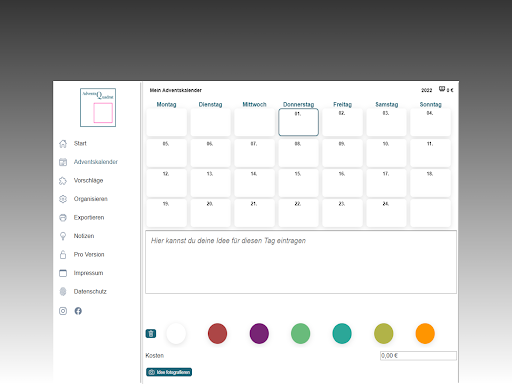Image resolution: width=512 pixels, height=384 pixels.
Task: Select calendar day 04
Action: pos(430,122)
